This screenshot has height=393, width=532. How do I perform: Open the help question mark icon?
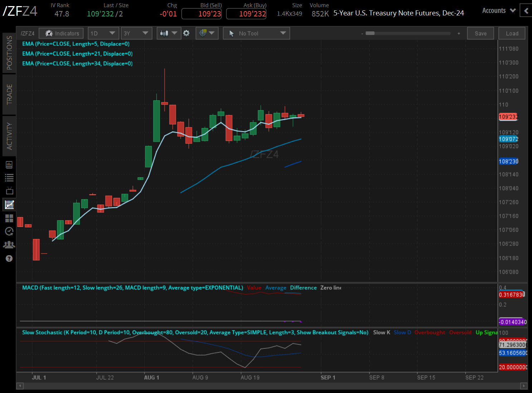9,258
